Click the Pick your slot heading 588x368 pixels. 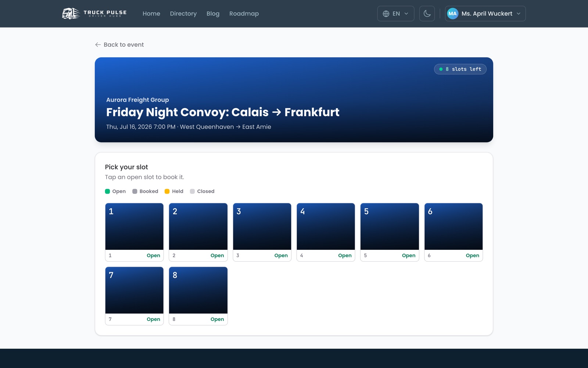[126, 167]
